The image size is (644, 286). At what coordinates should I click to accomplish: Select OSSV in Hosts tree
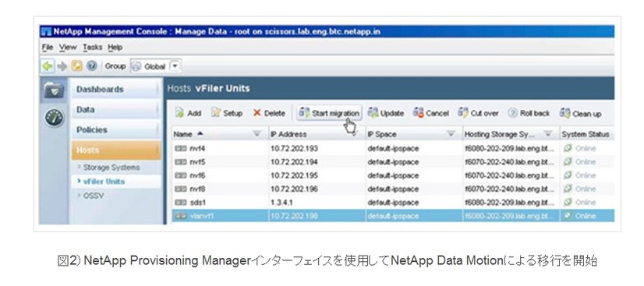coord(94,196)
